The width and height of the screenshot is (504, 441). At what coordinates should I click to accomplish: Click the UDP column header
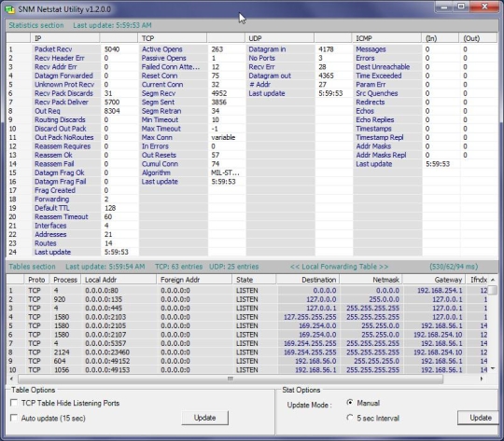pyautogui.click(x=280, y=38)
